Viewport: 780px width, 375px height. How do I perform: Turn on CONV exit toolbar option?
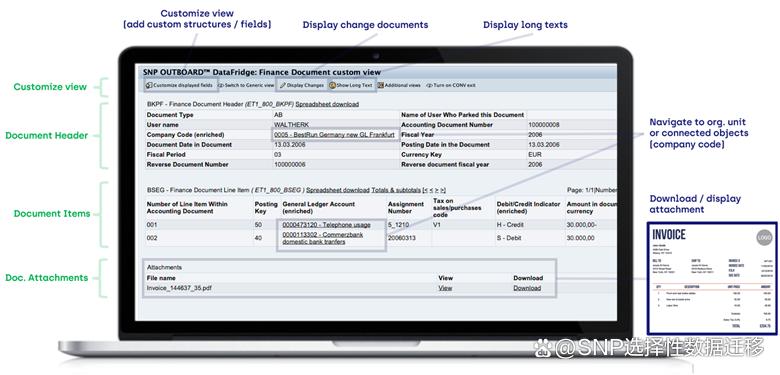451,86
